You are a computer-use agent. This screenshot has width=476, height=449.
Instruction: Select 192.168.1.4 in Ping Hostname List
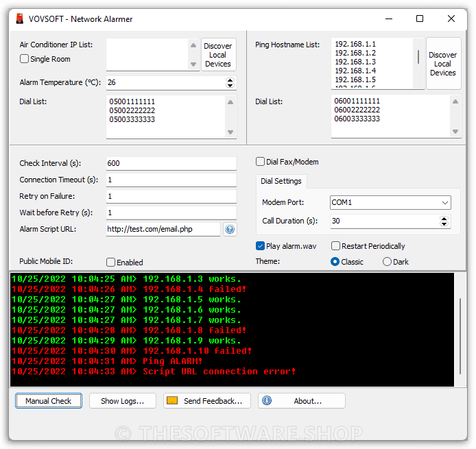[x=355, y=71]
